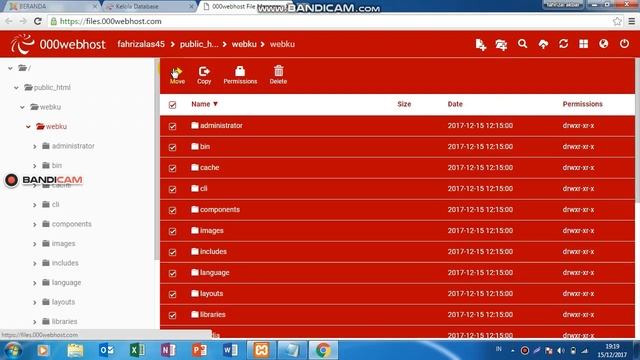Open Outlook from the taskbar
The width and height of the screenshot is (640, 360).
pos(107,350)
